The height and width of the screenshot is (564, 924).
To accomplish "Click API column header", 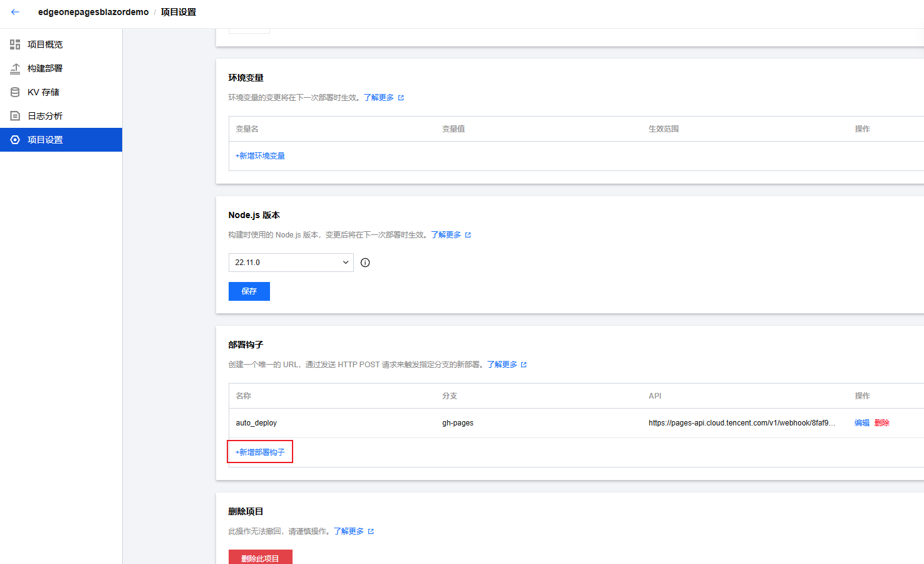I will click(655, 396).
